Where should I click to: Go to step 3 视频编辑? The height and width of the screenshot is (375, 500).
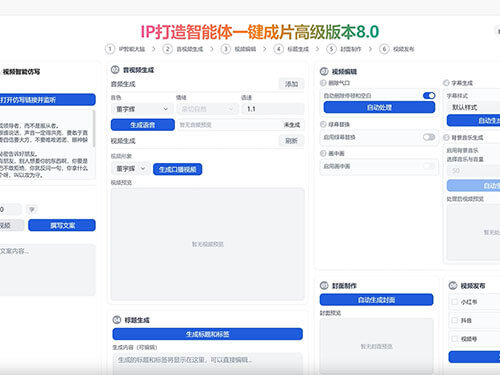tap(239, 49)
